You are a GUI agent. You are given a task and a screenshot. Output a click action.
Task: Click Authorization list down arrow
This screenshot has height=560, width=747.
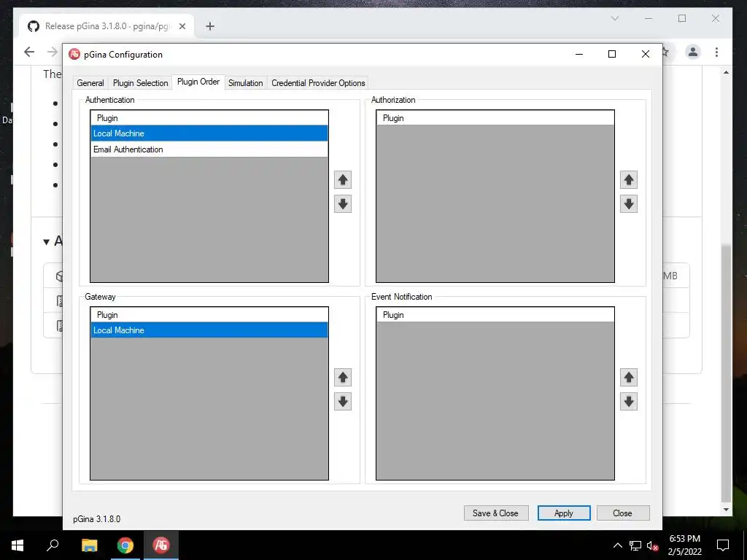[628, 204]
